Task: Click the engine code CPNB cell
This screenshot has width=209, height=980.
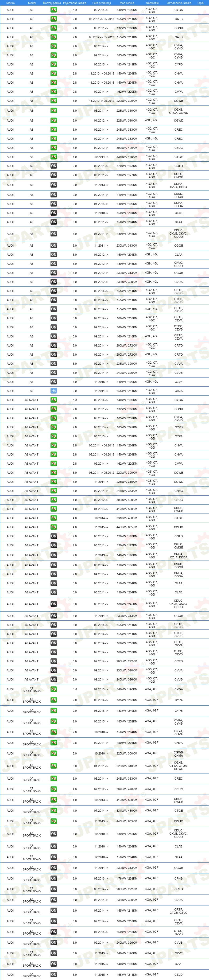Action: (x=179, y=878)
